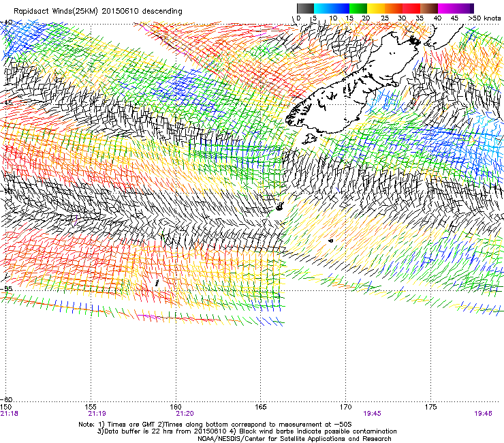Click the '-60' latitude label
Image resolution: width=504 pixels, height=443 pixels.
[7, 399]
